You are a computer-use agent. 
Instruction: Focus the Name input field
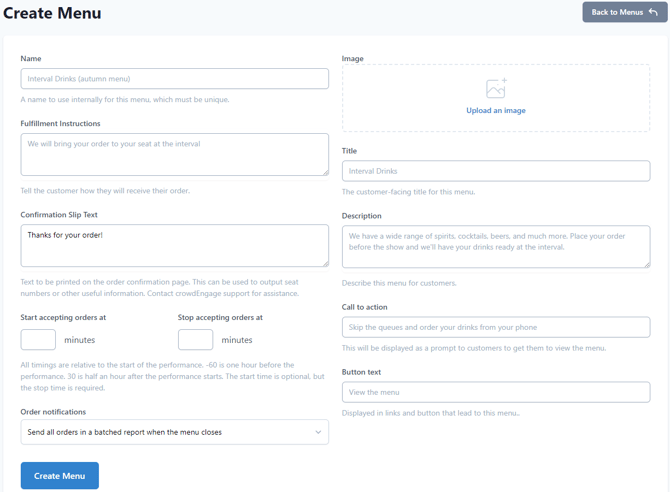pyautogui.click(x=174, y=79)
